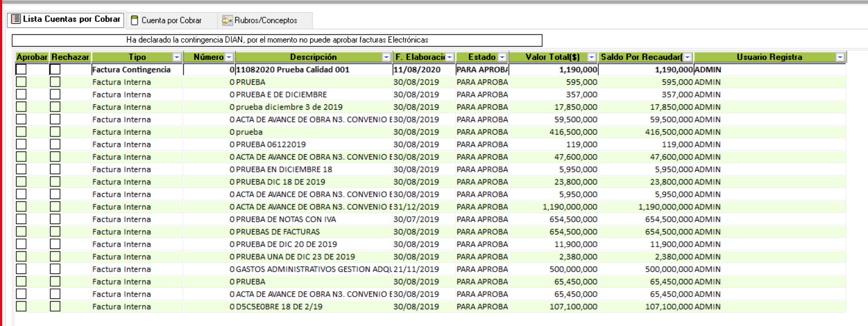Click the Rubros/Conceptos tab icon
The image size is (868, 326).
(226, 21)
